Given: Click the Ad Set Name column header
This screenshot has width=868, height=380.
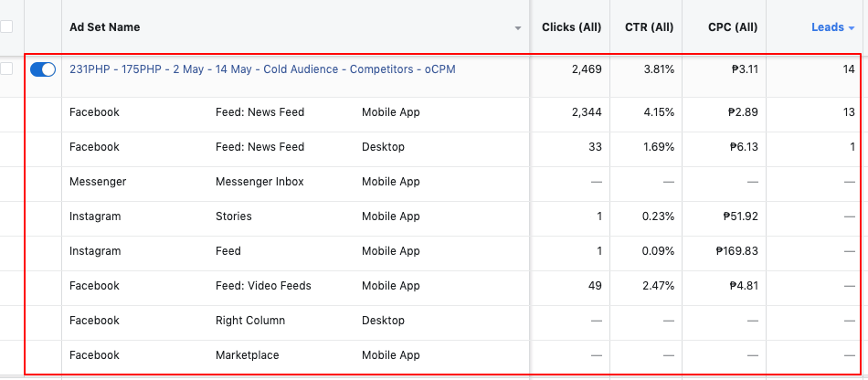Looking at the screenshot, I should pos(105,27).
